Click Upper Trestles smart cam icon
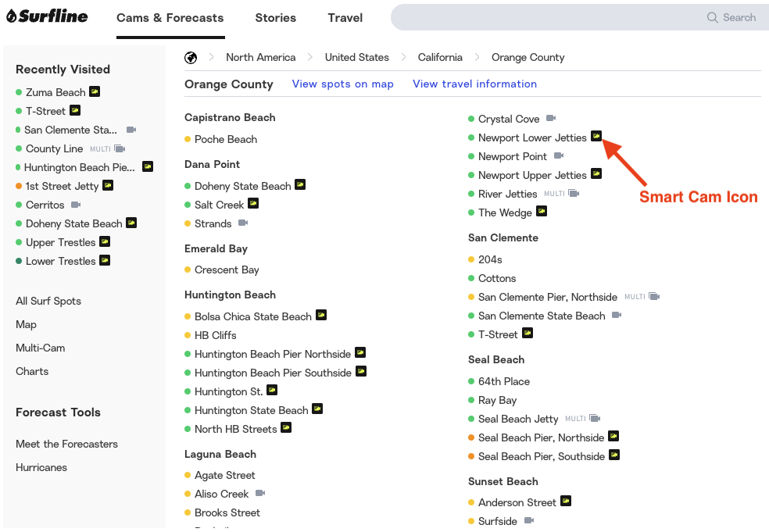The width and height of the screenshot is (769, 532). [x=105, y=241]
